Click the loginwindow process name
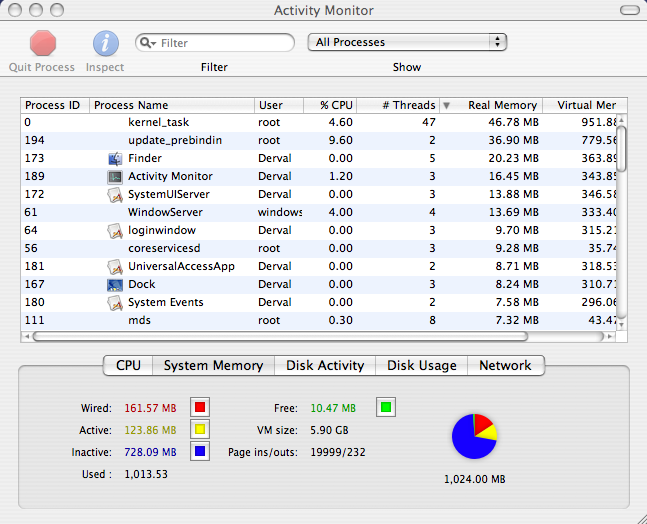Screen dimensions: 647x524 pos(162,231)
